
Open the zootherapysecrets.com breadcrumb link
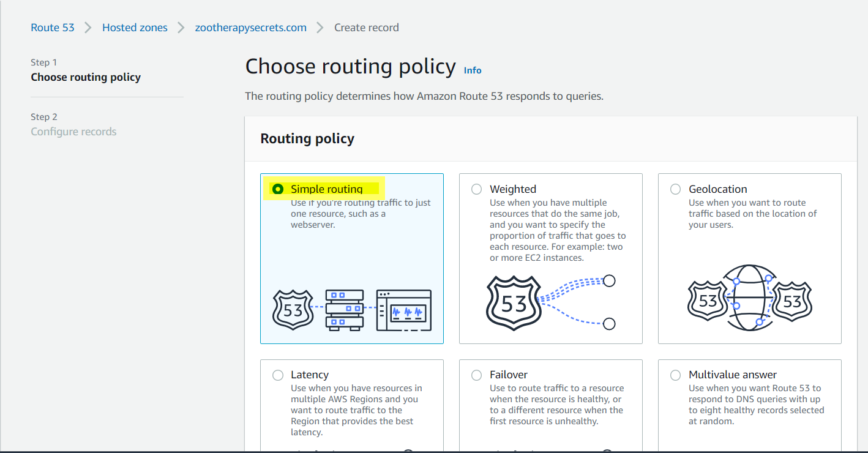[x=250, y=28]
